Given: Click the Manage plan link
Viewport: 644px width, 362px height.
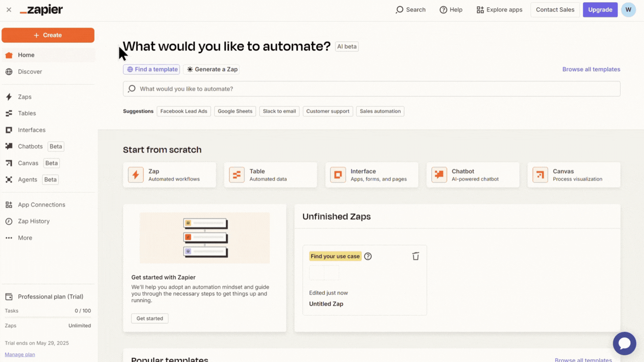Looking at the screenshot, I should (20, 354).
